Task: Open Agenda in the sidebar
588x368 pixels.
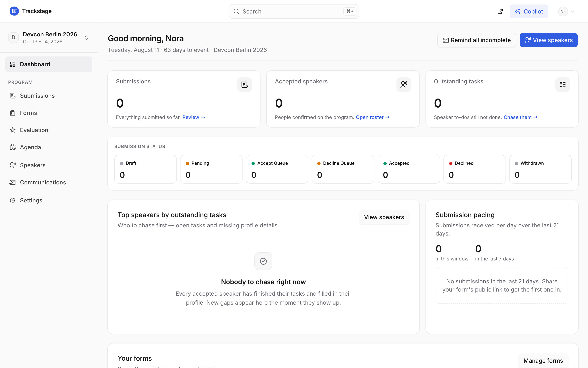Action: [49, 147]
